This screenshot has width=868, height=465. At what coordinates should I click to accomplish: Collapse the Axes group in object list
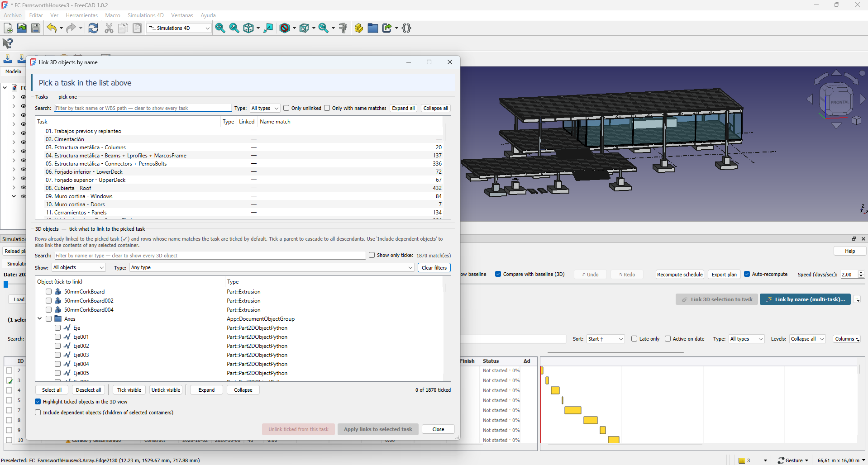40,319
